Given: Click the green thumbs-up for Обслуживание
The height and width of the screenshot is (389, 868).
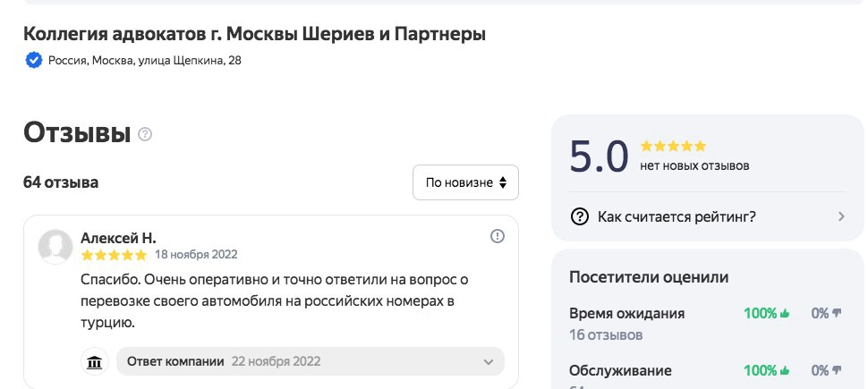Looking at the screenshot, I should click(785, 370).
